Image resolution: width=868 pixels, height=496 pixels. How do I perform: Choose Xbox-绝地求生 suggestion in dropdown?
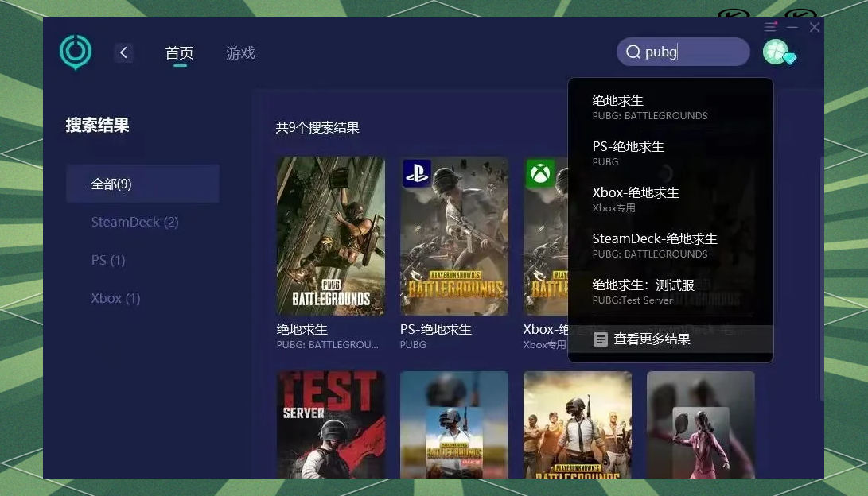pos(671,199)
